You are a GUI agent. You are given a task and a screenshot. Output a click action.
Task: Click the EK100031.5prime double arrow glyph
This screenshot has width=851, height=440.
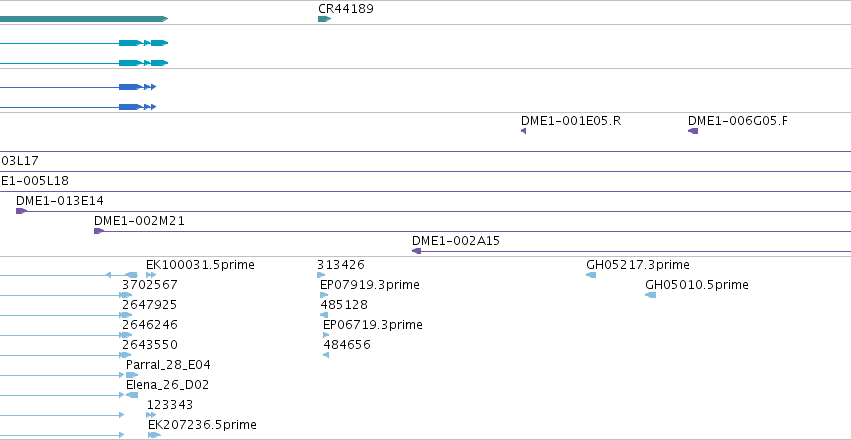(x=151, y=275)
